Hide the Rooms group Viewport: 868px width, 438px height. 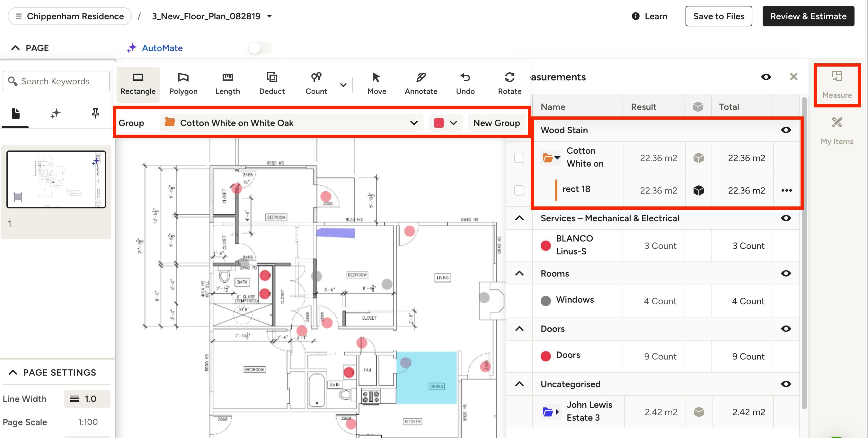point(786,273)
